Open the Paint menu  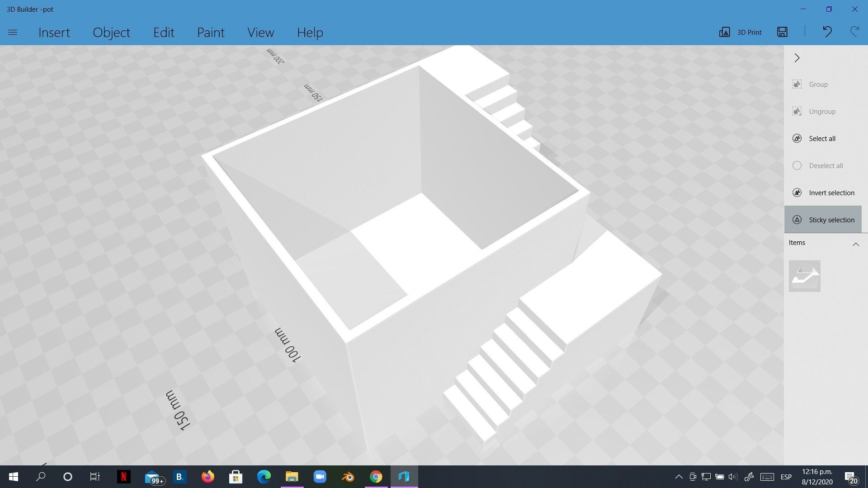coord(211,33)
